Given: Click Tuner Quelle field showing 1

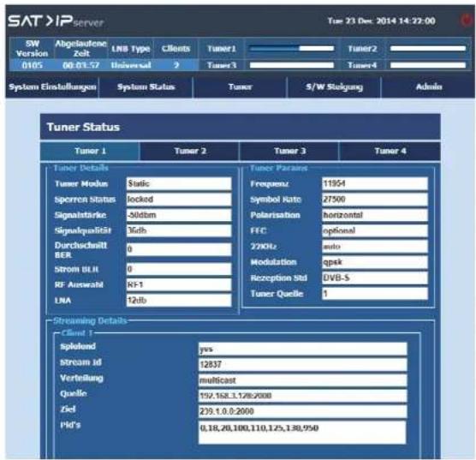Looking at the screenshot, I should 375,294.
